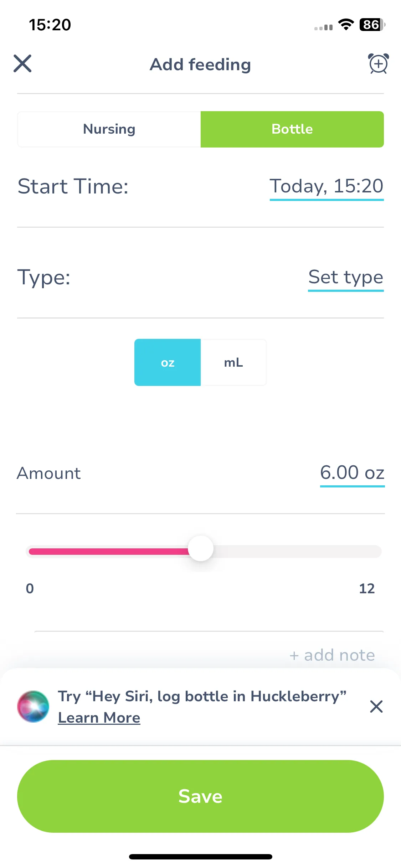The height and width of the screenshot is (868, 401).
Task: Tap the battery indicator icon
Action: coord(372,25)
